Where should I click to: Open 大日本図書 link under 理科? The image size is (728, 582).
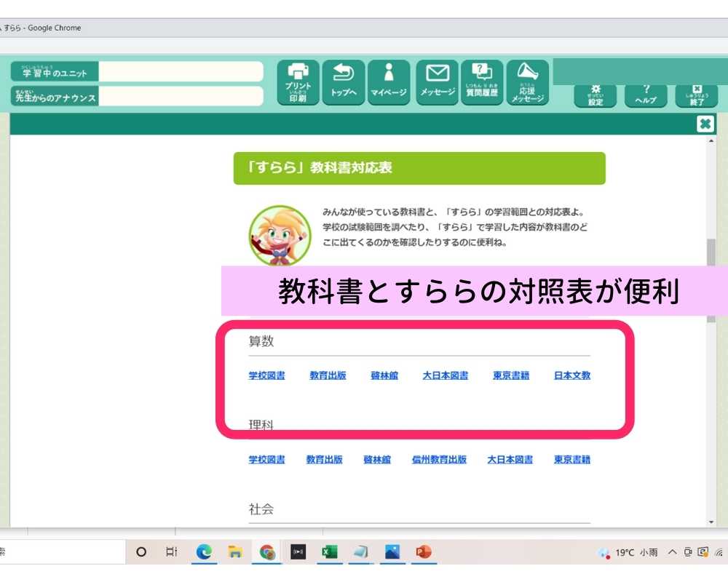510,460
